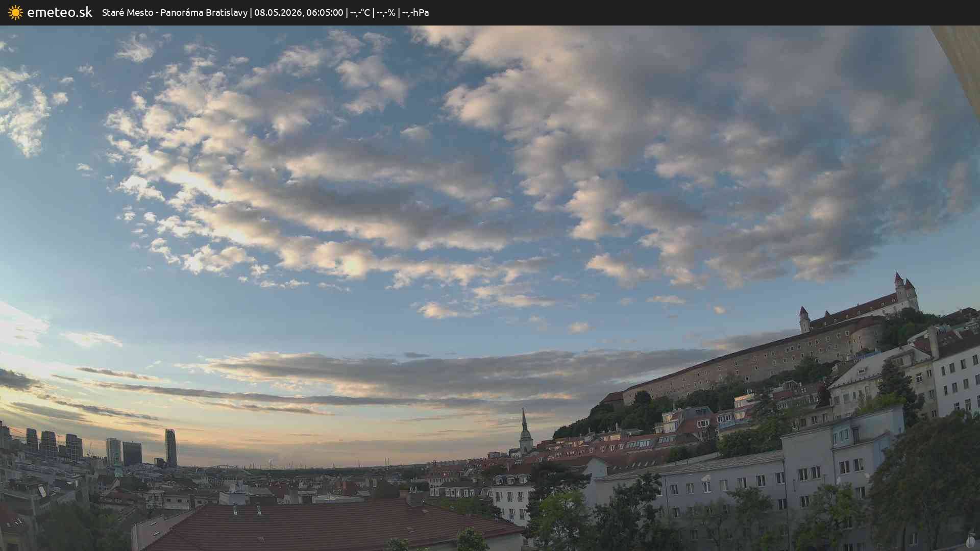The width and height of the screenshot is (980, 551).
Task: Click the temperature reading '--,-°C'
Action: tap(360, 12)
